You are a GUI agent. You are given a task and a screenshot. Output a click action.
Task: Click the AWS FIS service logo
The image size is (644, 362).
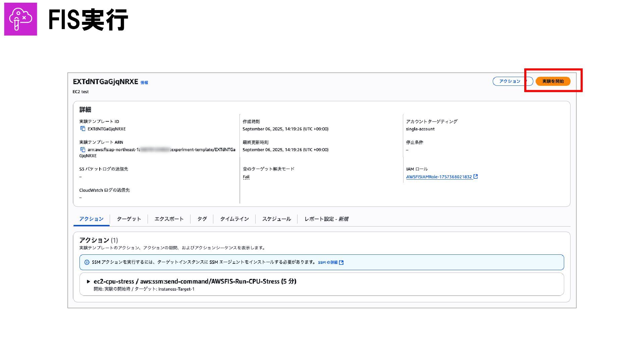click(x=20, y=19)
